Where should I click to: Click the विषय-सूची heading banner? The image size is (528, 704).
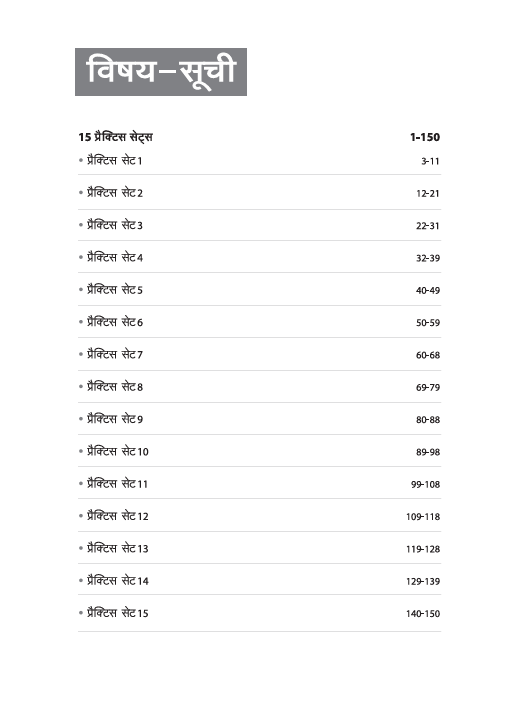[x=161, y=72]
